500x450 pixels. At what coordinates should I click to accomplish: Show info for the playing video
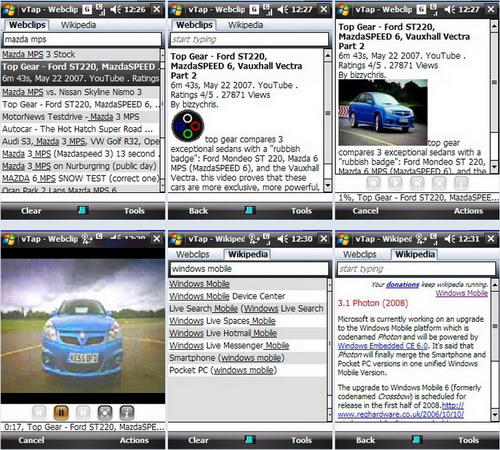pyautogui.click(x=127, y=413)
